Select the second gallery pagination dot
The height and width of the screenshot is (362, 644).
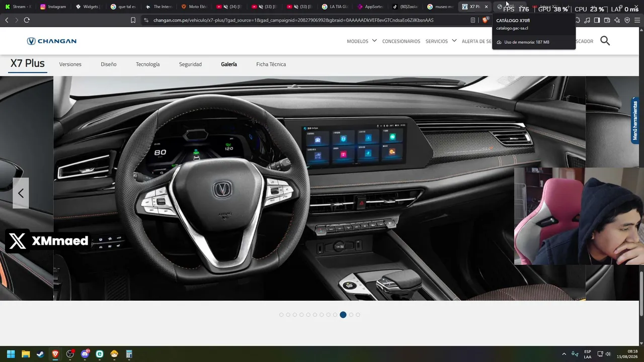pos(288,315)
